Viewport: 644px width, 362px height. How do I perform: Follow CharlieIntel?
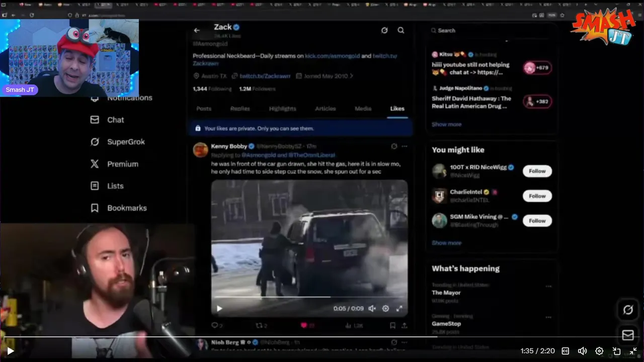tap(537, 196)
